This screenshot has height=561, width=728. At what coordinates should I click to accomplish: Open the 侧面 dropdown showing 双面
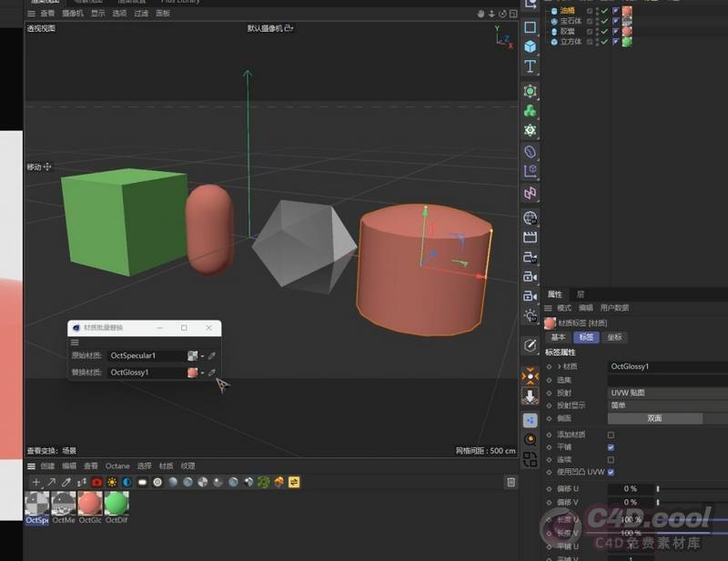tap(654, 418)
